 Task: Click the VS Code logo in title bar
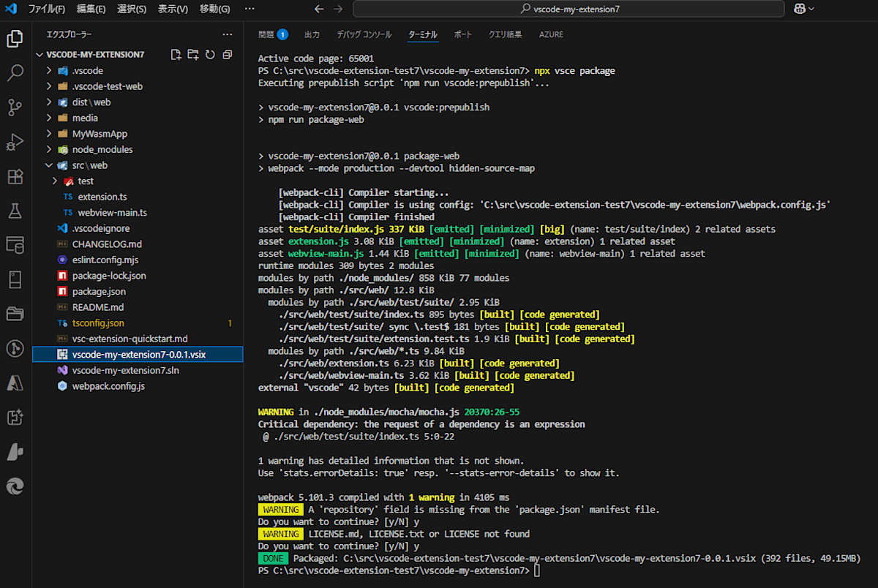pyautogui.click(x=11, y=9)
